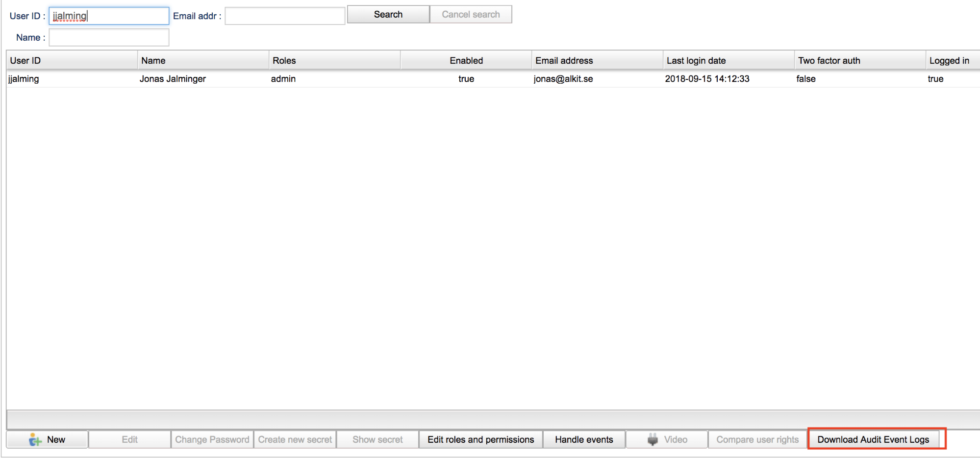Sort by Logged in column header

[953, 60]
